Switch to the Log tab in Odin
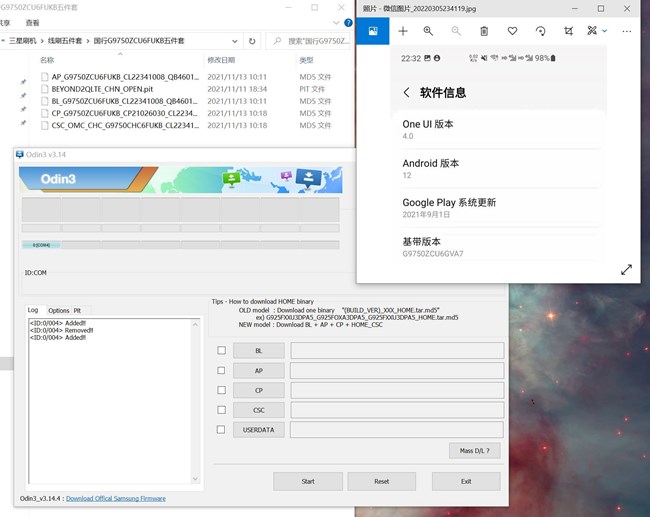This screenshot has width=650, height=517. point(33,310)
